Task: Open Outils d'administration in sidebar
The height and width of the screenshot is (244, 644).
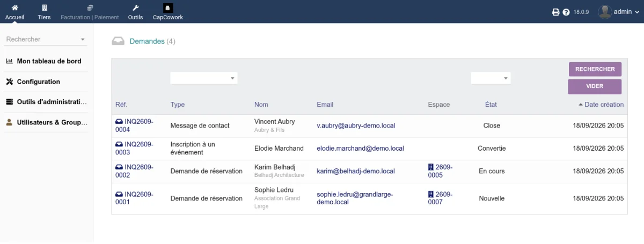Action: click(52, 102)
